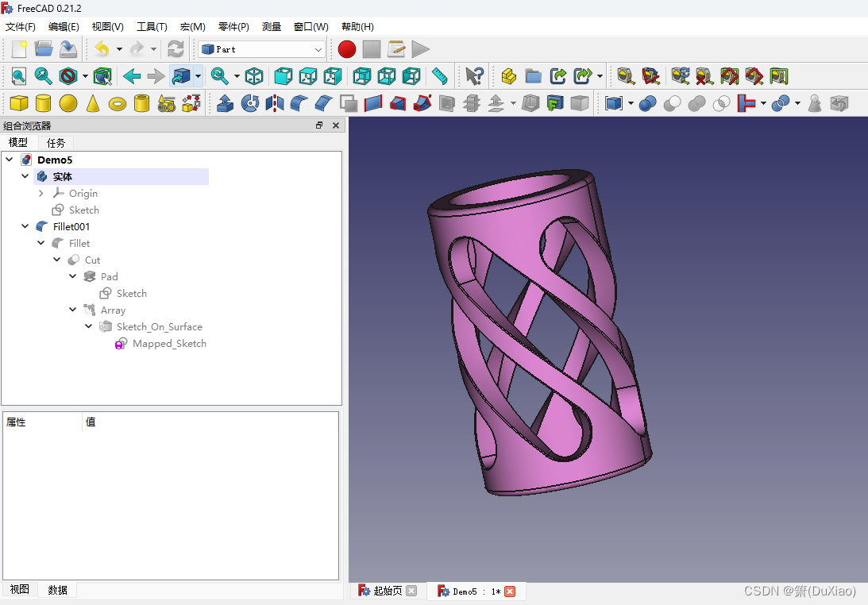
Task: Fit all content in view
Action: (x=19, y=76)
